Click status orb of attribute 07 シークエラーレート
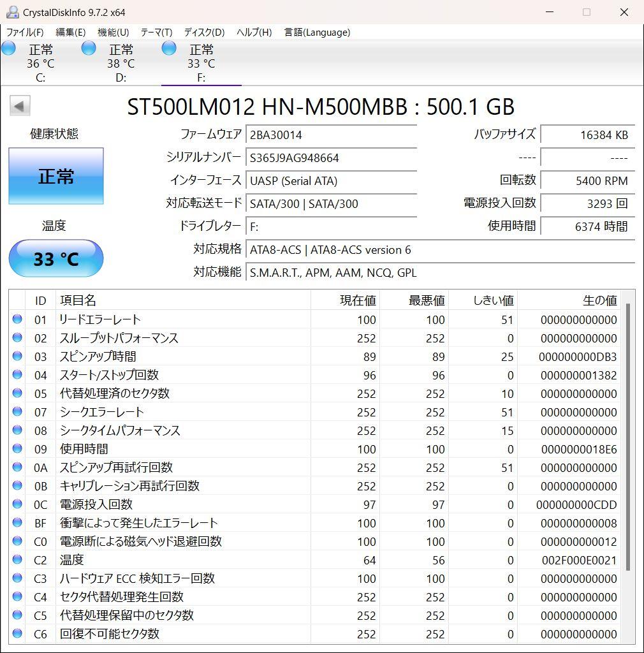 click(17, 411)
